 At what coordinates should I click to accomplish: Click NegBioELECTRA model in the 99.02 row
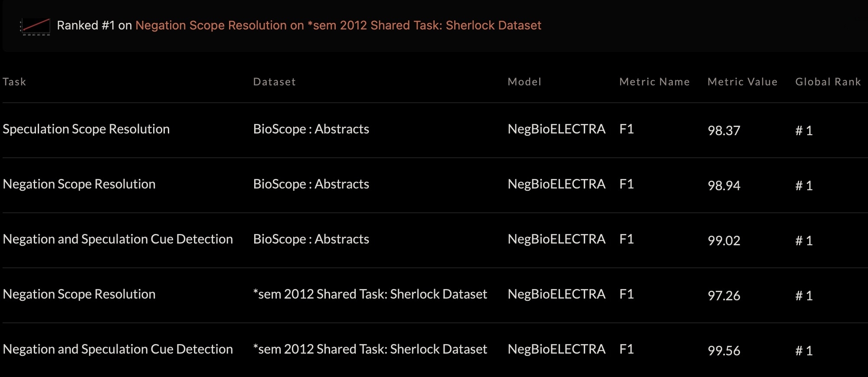click(x=557, y=239)
